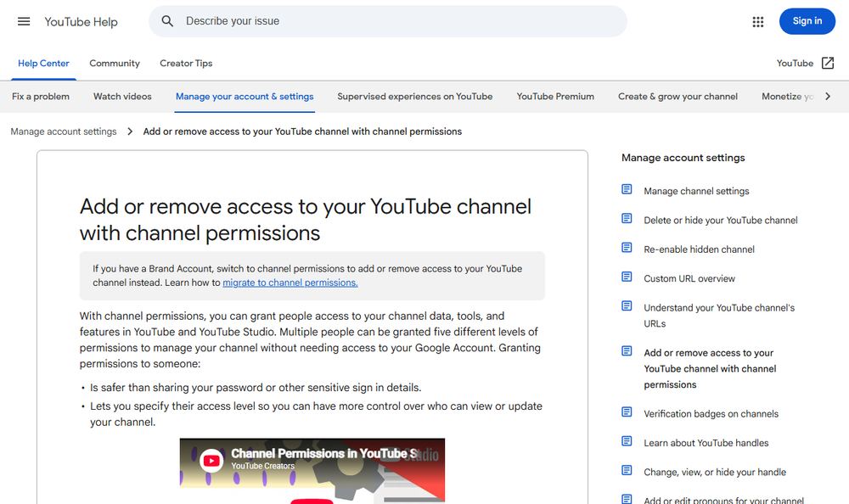The width and height of the screenshot is (849, 504).
Task: Switch to the Help Center tab
Action: 43,64
